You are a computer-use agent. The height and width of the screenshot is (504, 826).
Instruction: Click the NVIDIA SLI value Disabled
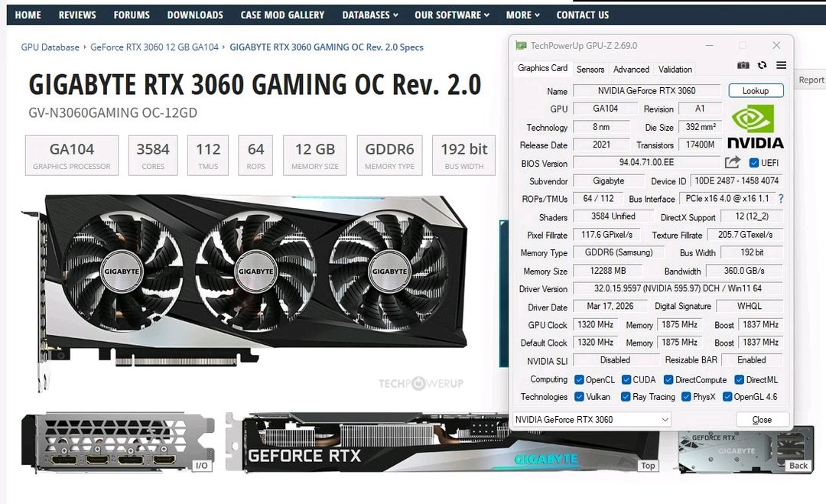615,359
